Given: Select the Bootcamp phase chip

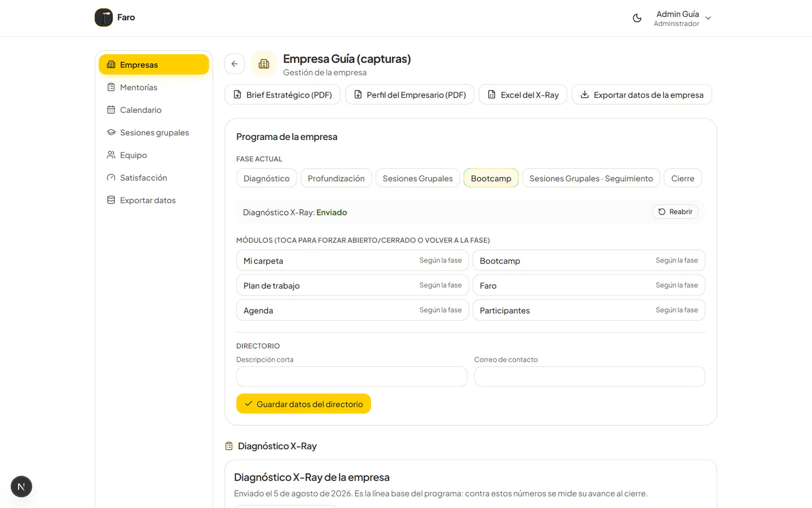Looking at the screenshot, I should click(491, 178).
